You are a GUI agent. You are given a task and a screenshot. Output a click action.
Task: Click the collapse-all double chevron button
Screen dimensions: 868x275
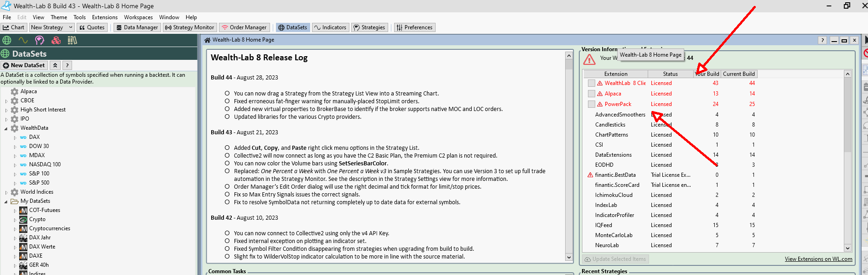click(x=55, y=65)
